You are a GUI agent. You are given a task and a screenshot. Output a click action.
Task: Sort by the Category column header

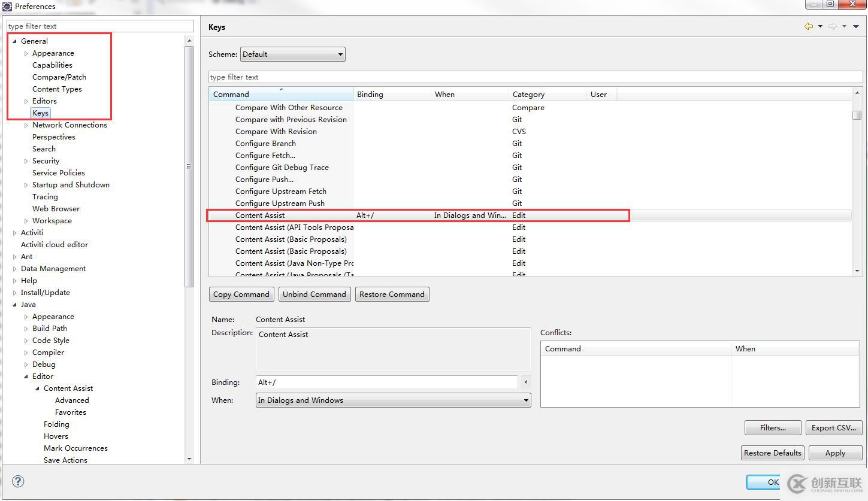click(547, 95)
